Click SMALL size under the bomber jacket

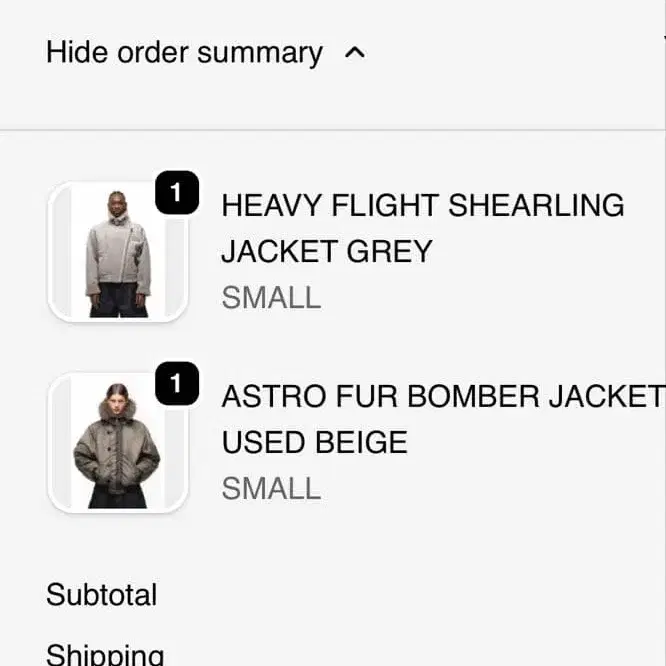point(271,489)
